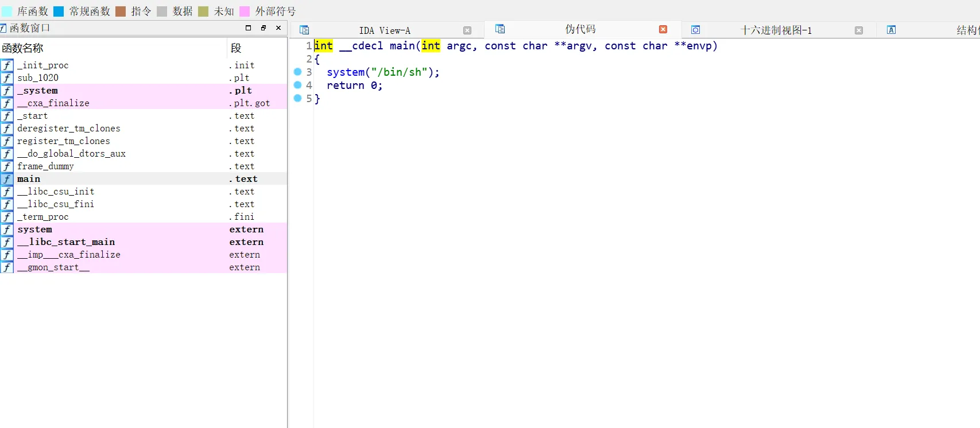Toggle breakpoint dot on line 5

297,98
